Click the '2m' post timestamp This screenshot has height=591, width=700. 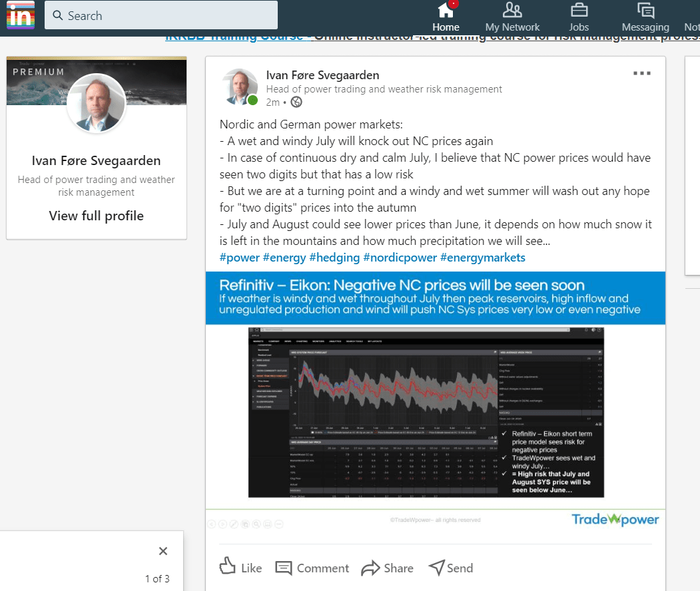tap(273, 102)
